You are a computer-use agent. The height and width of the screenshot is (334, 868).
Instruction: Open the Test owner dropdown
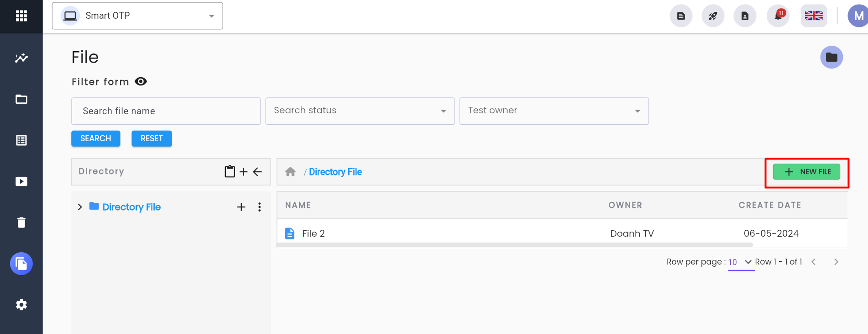pos(554,111)
